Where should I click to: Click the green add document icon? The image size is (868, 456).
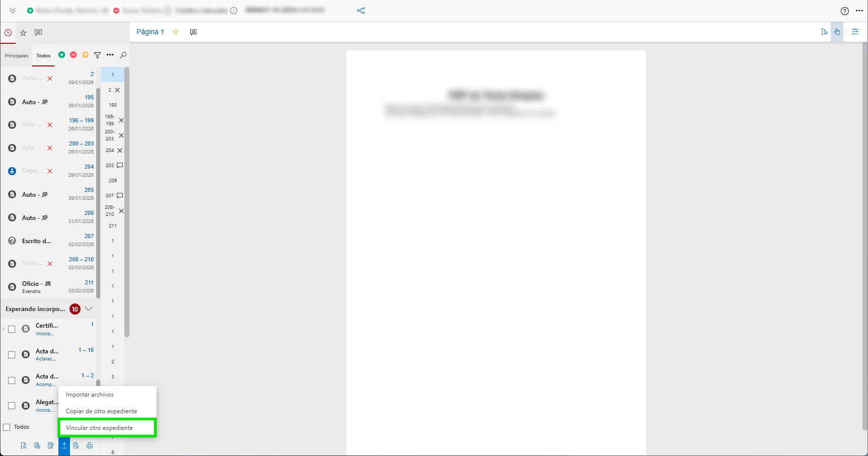click(61, 55)
